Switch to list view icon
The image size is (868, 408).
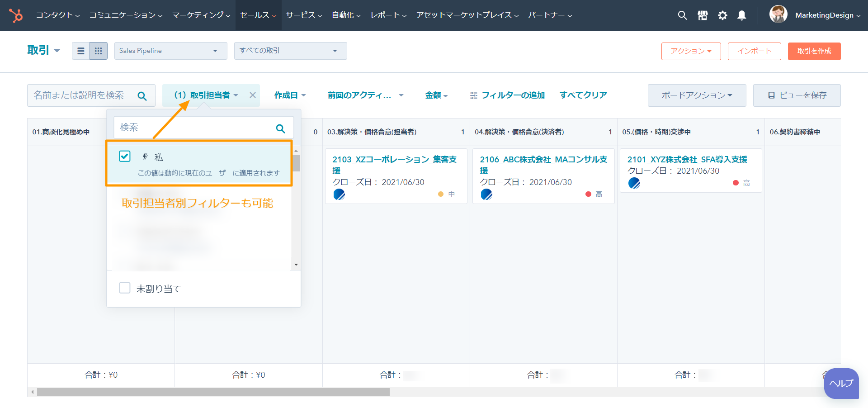(81, 51)
